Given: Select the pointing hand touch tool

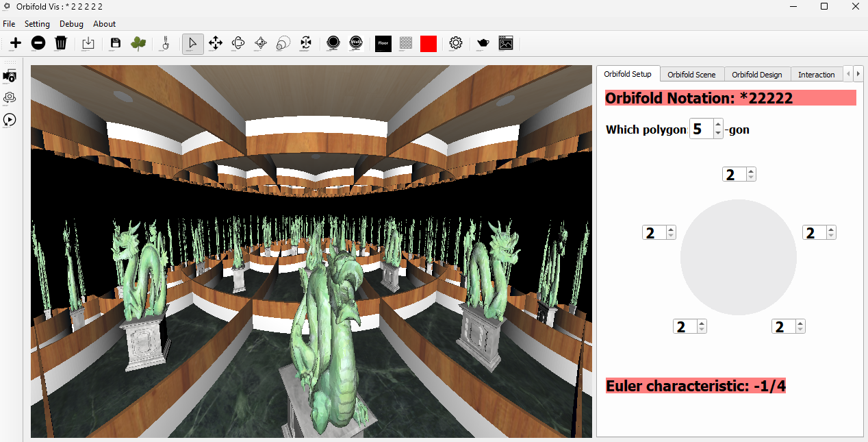Looking at the screenshot, I should [165, 43].
